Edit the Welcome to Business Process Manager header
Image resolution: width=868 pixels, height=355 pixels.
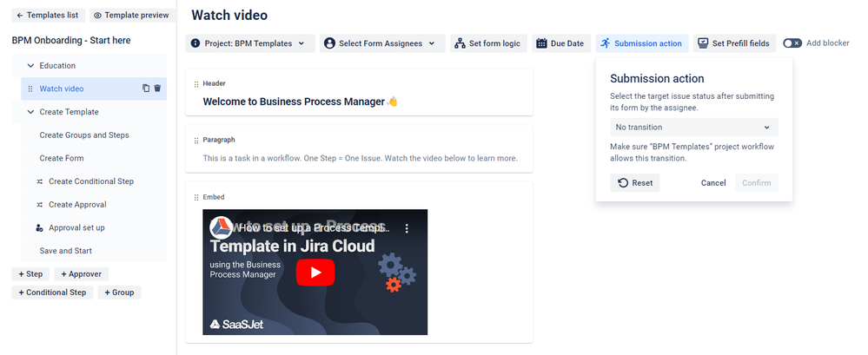[x=300, y=102]
